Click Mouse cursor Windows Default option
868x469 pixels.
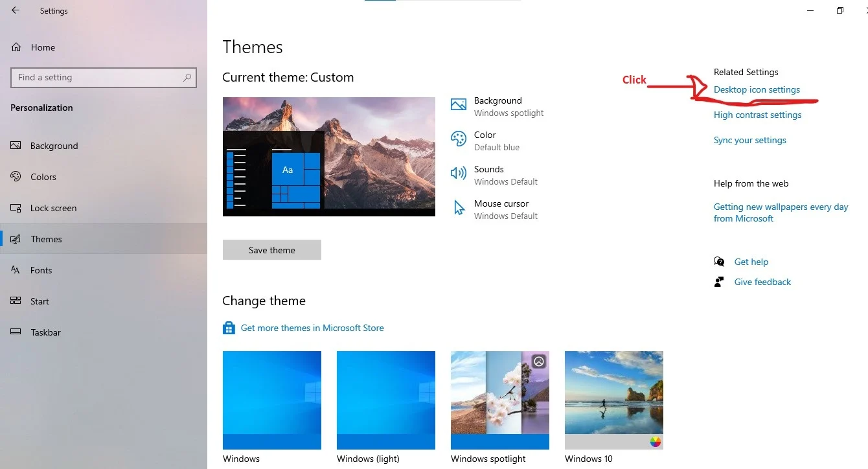pos(494,209)
